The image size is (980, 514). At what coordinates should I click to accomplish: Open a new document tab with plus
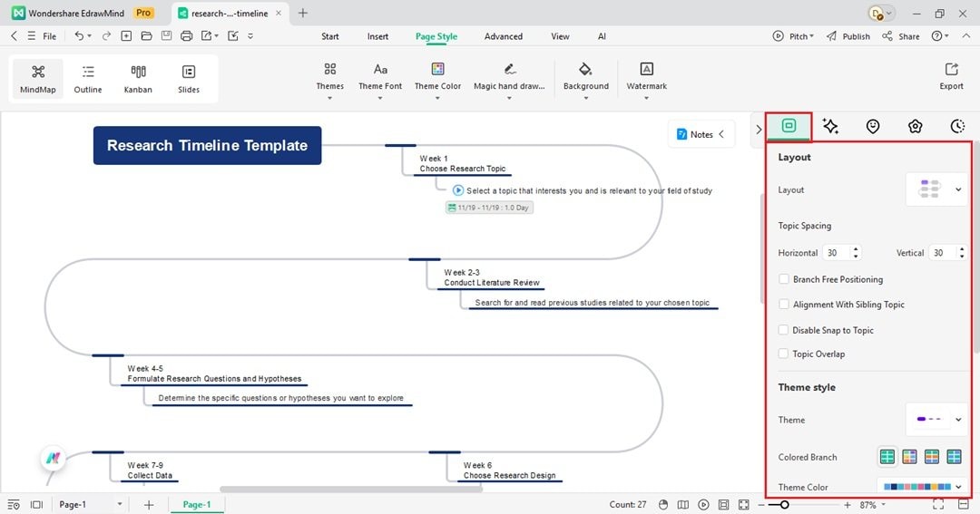point(302,13)
